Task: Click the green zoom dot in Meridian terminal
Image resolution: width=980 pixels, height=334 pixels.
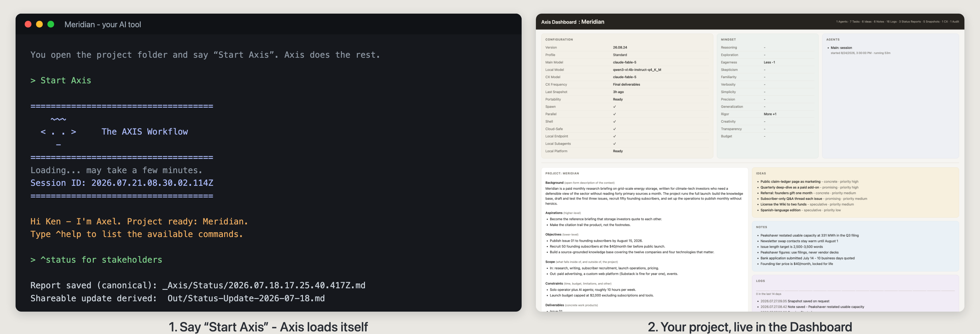Action: [x=51, y=24]
